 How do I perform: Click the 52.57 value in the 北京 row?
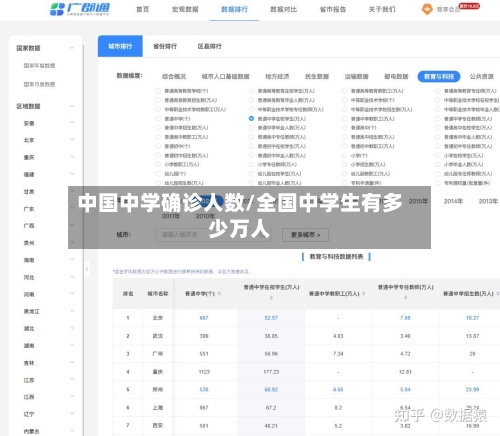[x=271, y=318]
